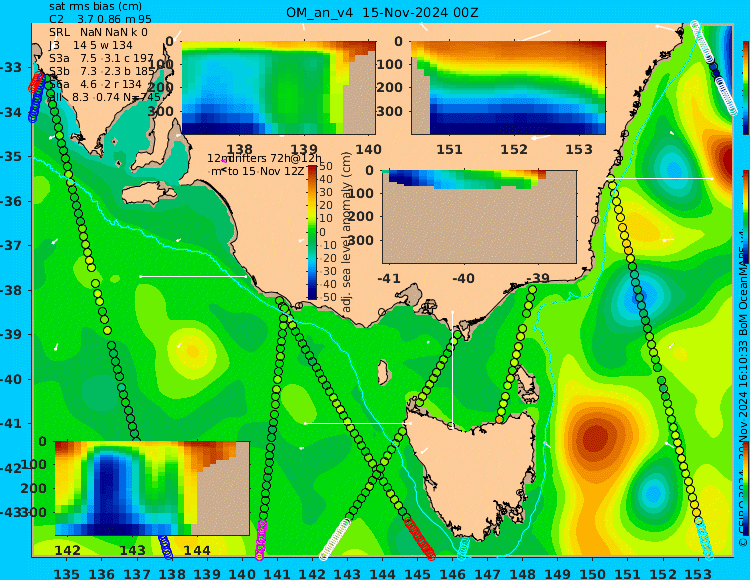Click the plot title OM_an_v4 15-Nov-2024 00Z
Screen dimensions: 750x580
point(382,12)
